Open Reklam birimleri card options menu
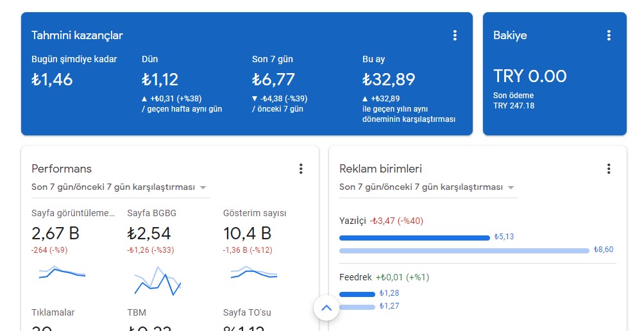Image resolution: width=644 pixels, height=331 pixels. [609, 169]
